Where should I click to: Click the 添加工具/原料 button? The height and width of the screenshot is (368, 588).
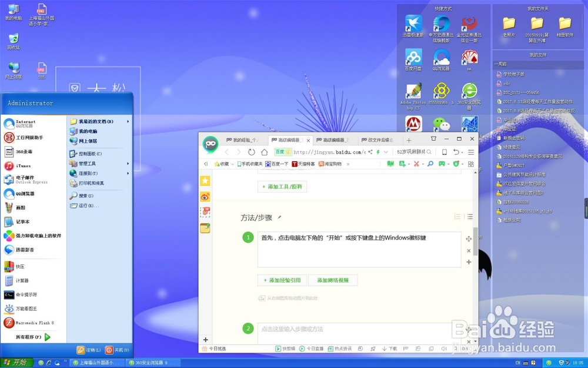point(282,187)
